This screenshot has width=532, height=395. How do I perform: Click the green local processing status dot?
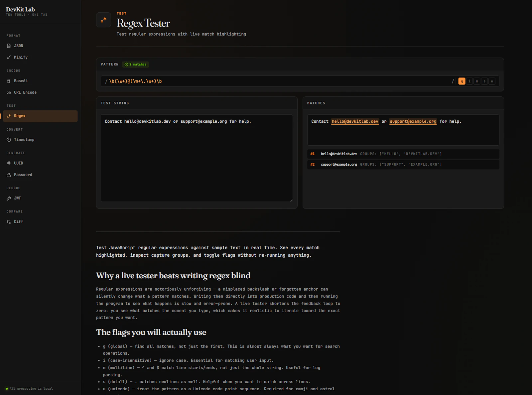[x=7, y=389]
